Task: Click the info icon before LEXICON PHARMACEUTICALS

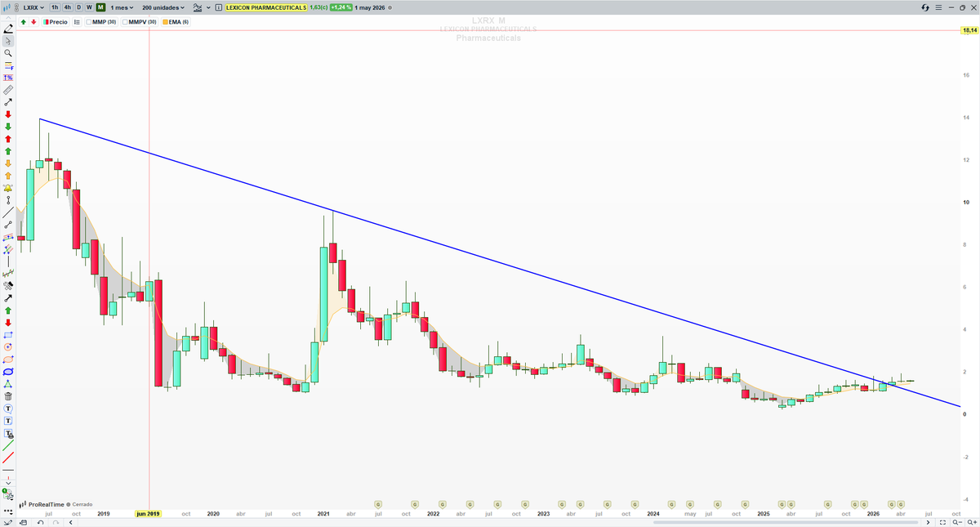Action: pos(219,7)
